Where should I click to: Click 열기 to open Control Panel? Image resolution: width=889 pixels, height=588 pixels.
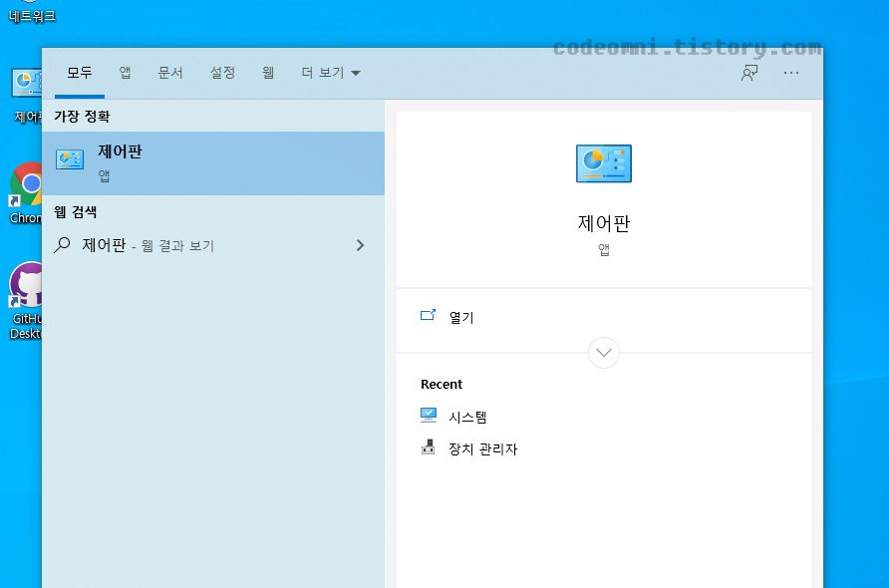pos(460,318)
